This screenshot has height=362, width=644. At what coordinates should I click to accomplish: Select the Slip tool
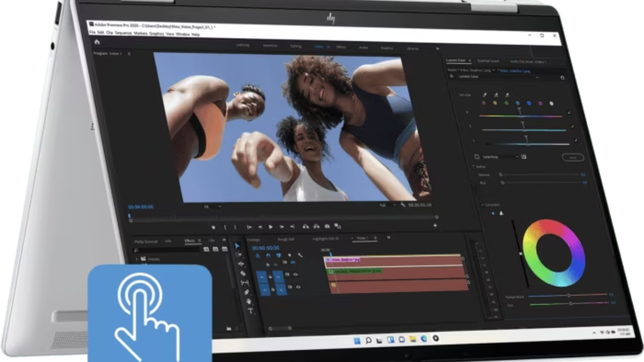coord(245,283)
